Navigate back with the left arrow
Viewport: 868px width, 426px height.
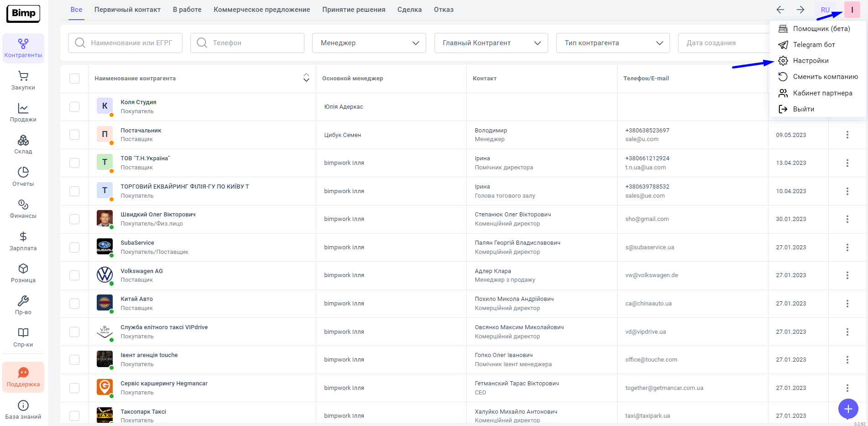pyautogui.click(x=780, y=10)
